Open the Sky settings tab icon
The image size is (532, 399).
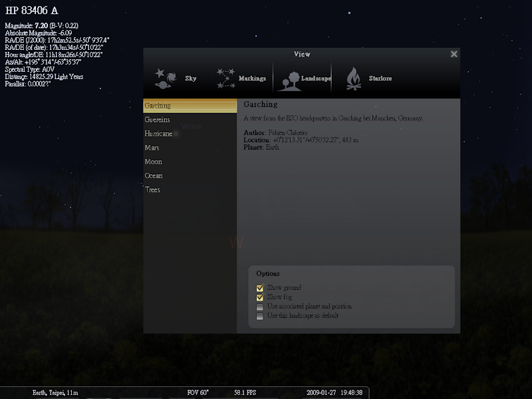(x=166, y=78)
